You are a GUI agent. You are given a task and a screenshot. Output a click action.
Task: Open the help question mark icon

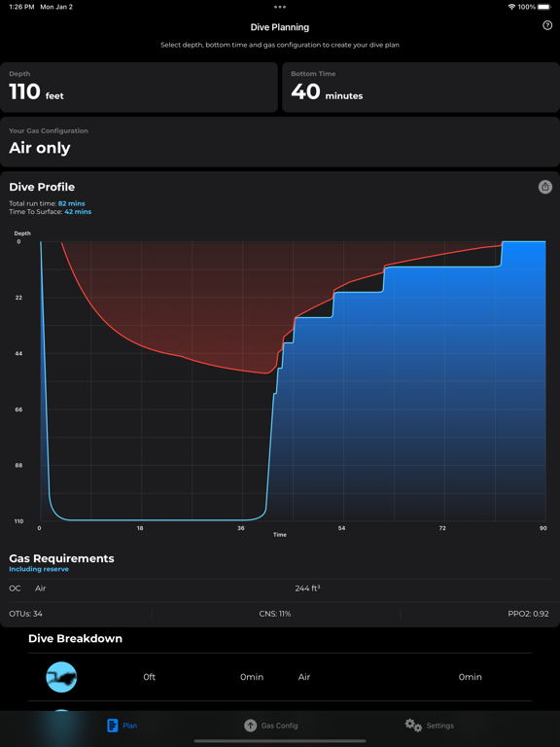[547, 25]
